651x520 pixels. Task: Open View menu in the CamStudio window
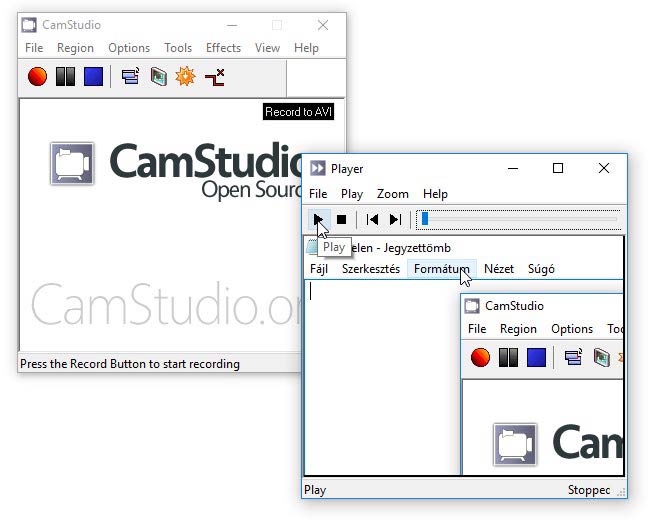267,48
